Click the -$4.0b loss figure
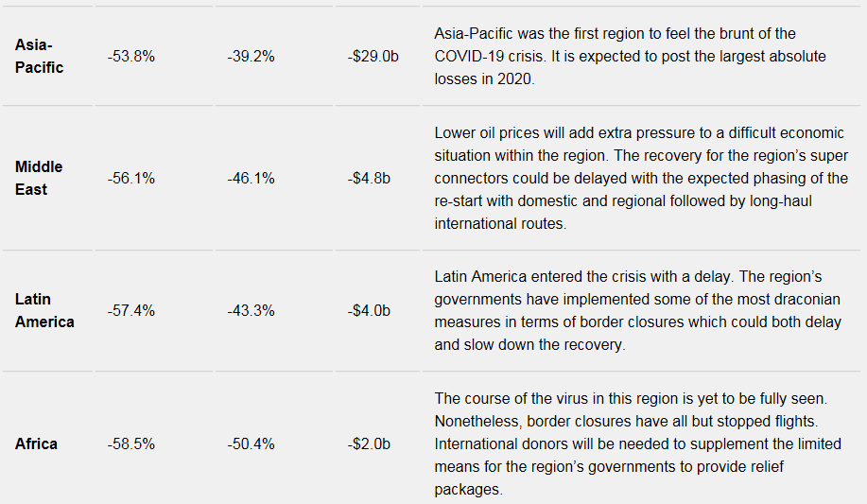This screenshot has width=867, height=504. 369,310
